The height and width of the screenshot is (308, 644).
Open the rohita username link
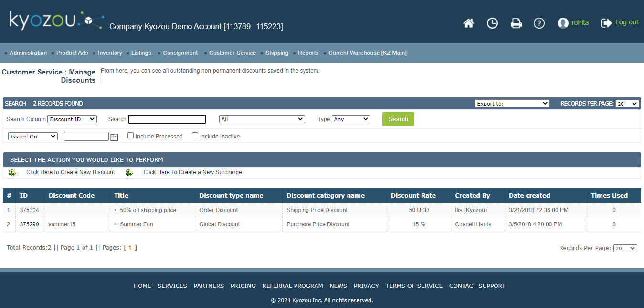click(x=580, y=22)
